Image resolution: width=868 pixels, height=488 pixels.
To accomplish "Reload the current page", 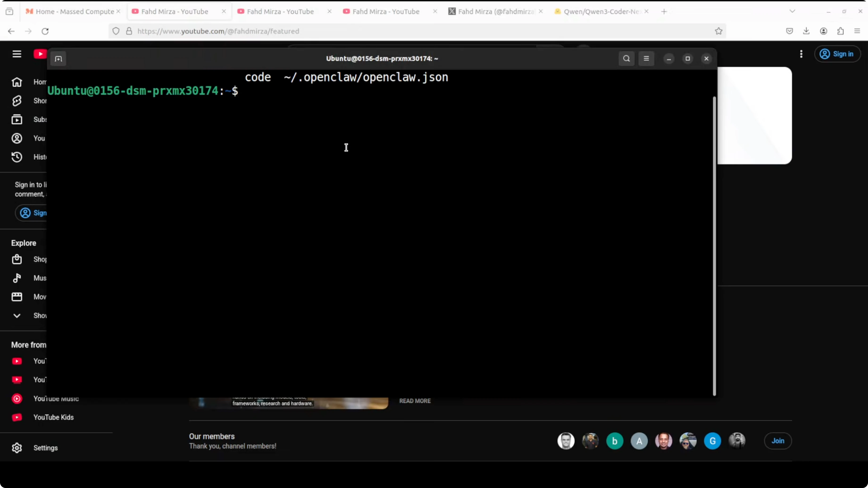I will pos(45,31).
